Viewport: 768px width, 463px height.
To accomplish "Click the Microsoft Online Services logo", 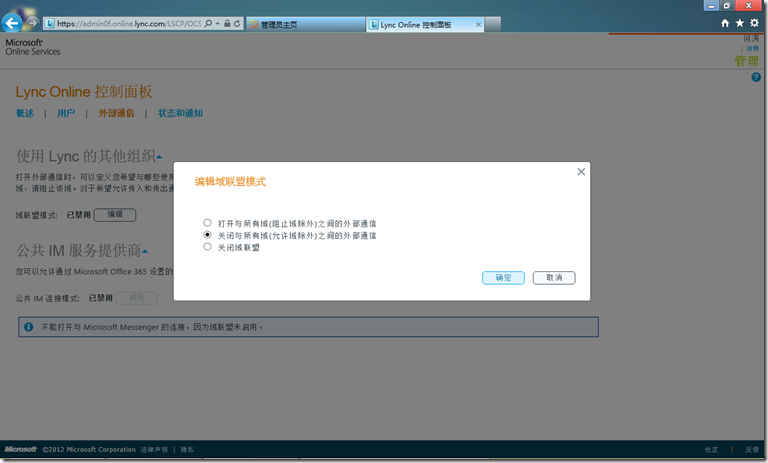I will (33, 47).
